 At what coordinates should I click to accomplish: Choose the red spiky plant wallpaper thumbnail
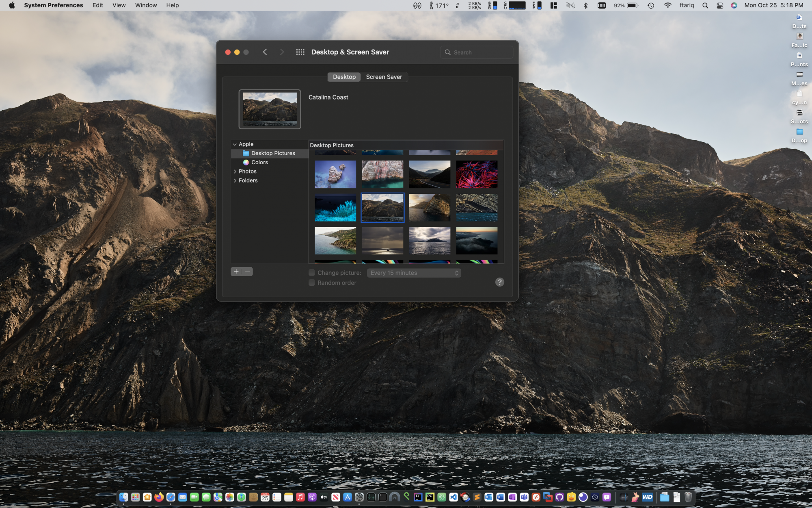click(477, 174)
